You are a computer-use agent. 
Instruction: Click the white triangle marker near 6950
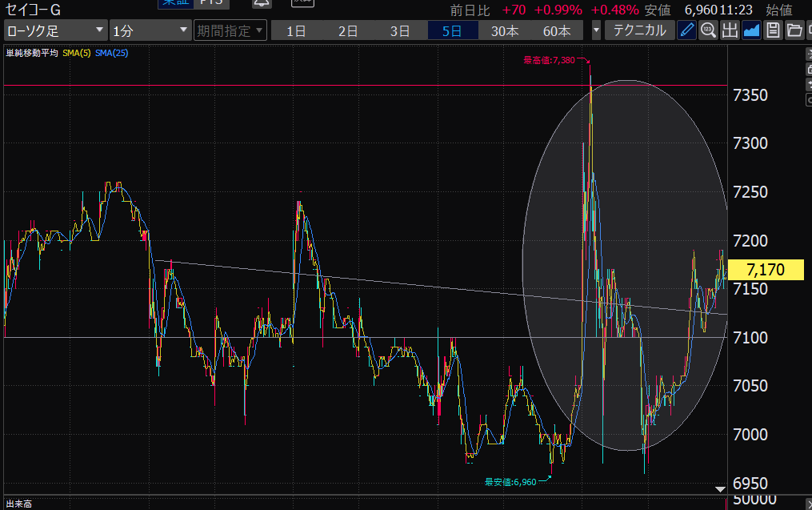click(x=720, y=488)
